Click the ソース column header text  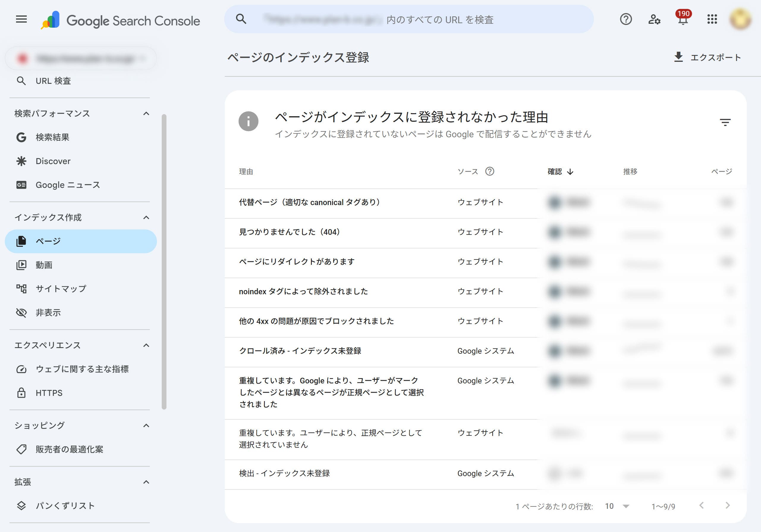point(468,172)
